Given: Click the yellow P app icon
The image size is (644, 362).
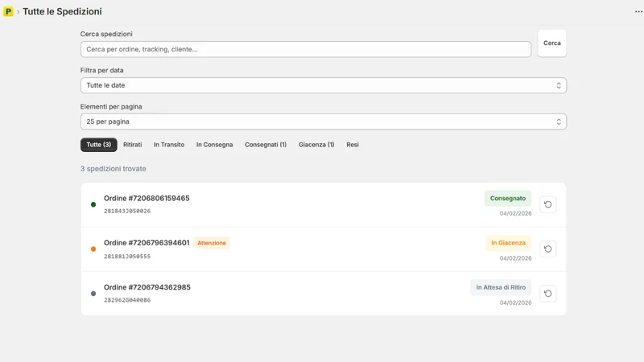Looking at the screenshot, I should (8, 11).
